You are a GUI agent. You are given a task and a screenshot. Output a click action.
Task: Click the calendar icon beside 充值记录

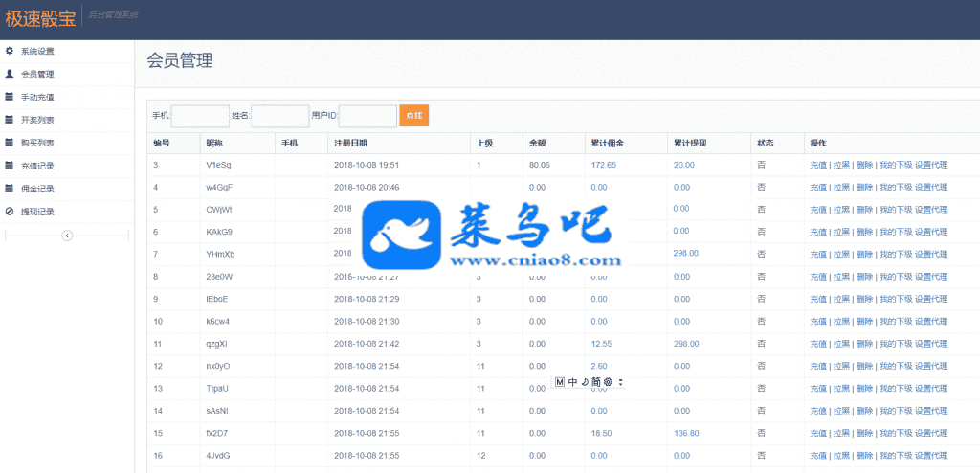click(10, 166)
